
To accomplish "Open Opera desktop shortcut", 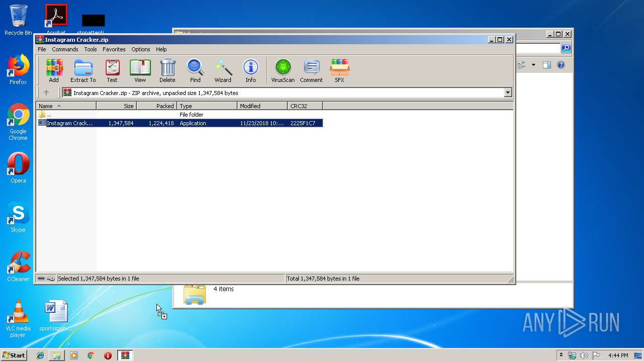I will click(x=18, y=168).
